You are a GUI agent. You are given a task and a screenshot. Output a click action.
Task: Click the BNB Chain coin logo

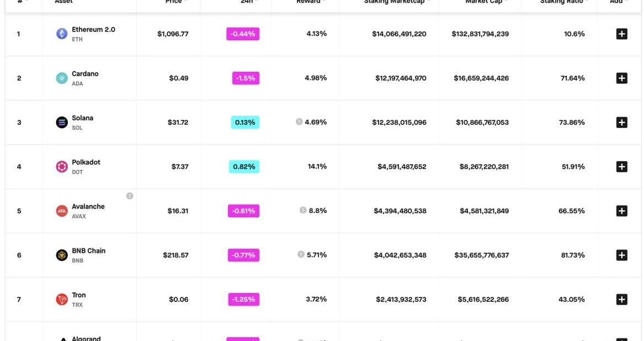[62, 255]
